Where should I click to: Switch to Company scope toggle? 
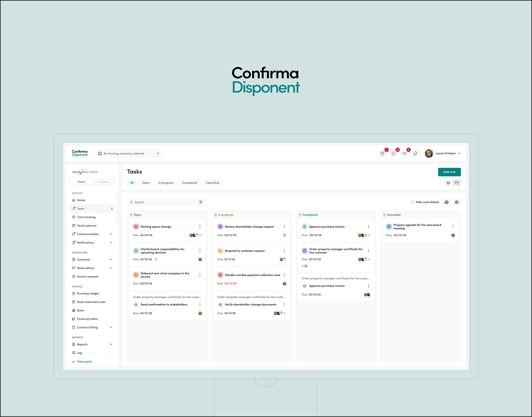click(103, 182)
